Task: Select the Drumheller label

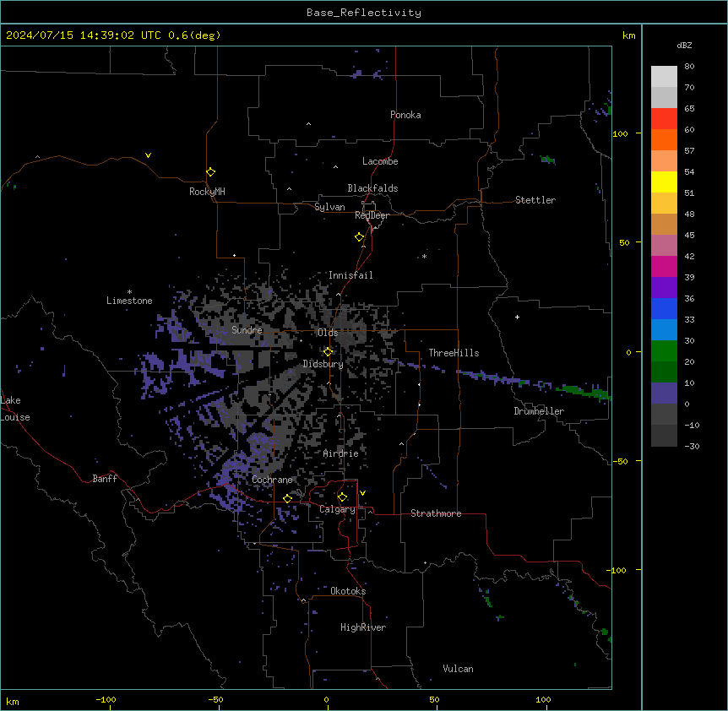Action: (x=539, y=411)
